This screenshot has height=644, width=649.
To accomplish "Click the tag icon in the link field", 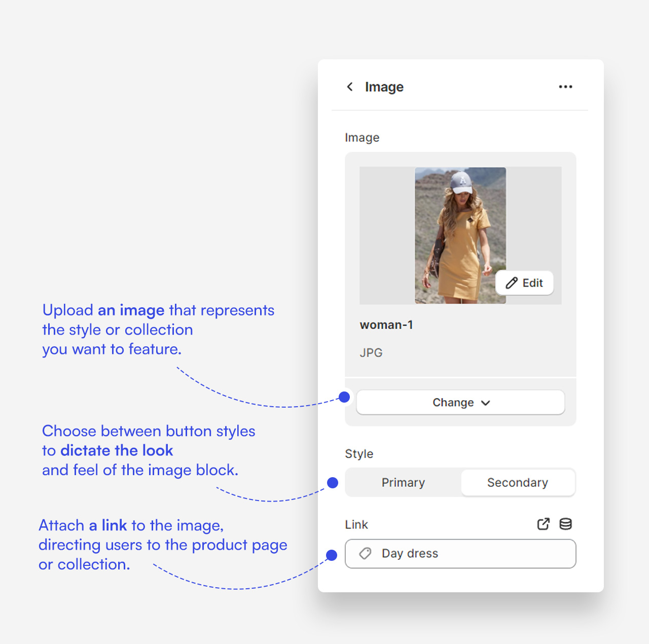I will coord(365,553).
